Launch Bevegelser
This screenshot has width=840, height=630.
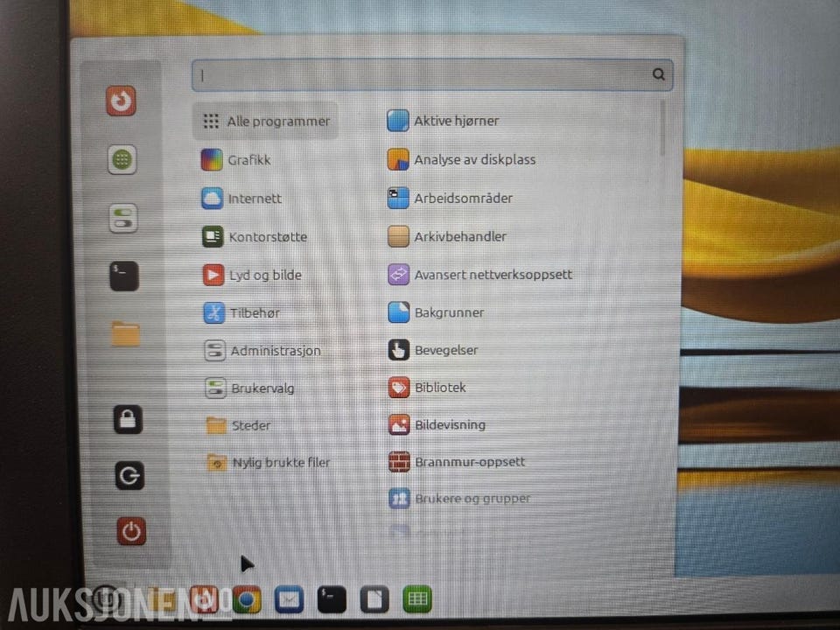point(433,350)
